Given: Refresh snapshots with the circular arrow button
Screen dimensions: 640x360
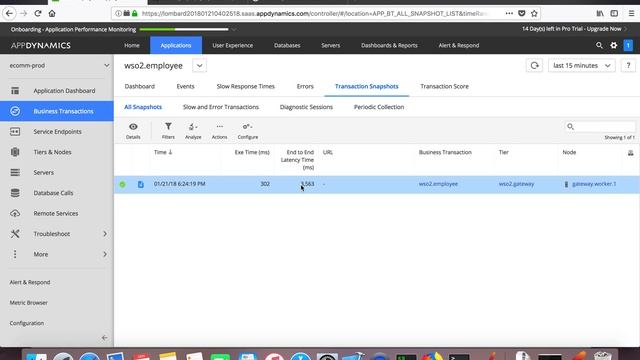Looking at the screenshot, I should point(534,66).
